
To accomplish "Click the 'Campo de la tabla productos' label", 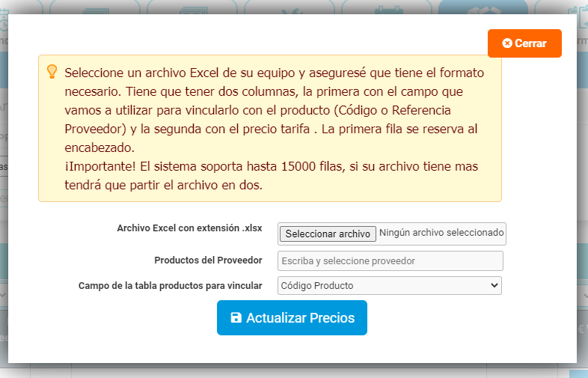I will [171, 286].
